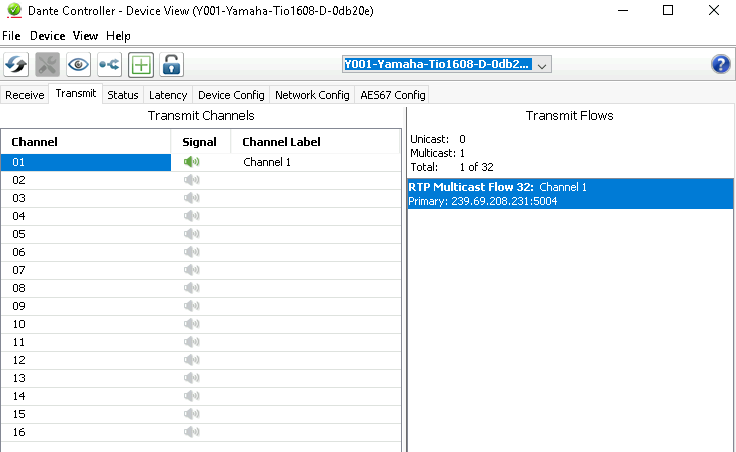The height and width of the screenshot is (452, 736).
Task: Click channel 11 signal speaker icon
Action: (x=192, y=342)
